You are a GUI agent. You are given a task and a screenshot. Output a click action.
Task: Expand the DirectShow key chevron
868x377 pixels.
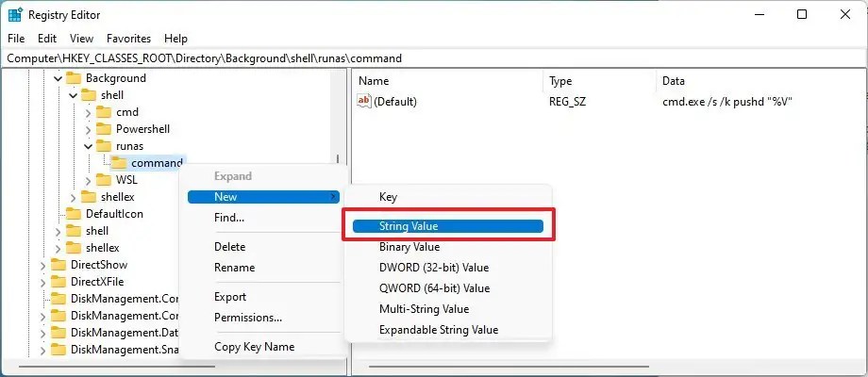click(43, 265)
